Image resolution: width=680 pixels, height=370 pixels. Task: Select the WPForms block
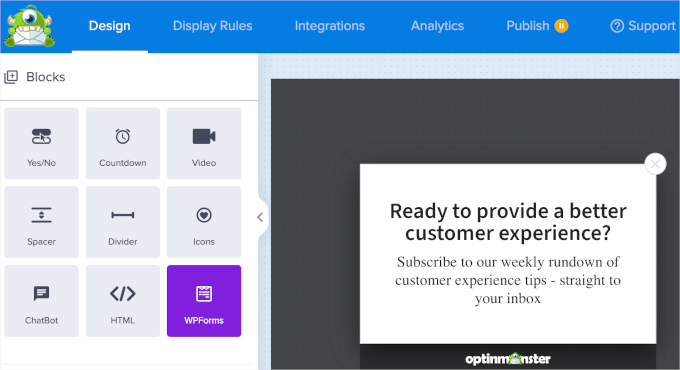204,301
